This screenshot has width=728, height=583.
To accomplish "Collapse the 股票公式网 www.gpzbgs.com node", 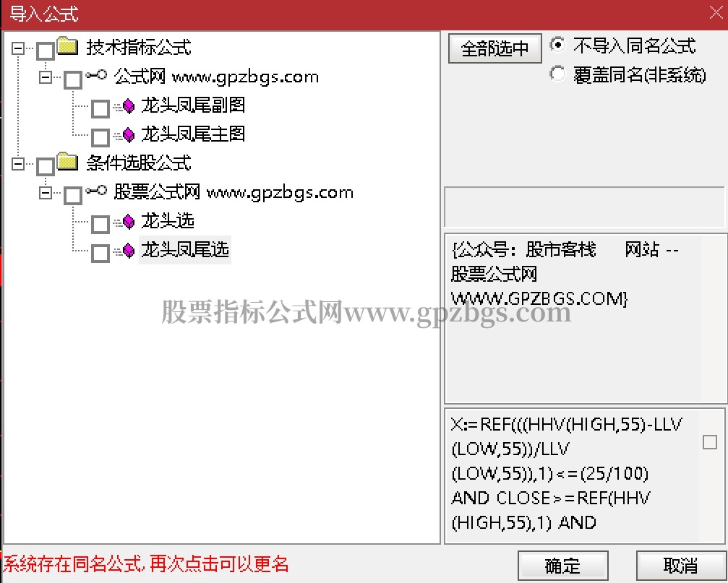I will point(46,192).
